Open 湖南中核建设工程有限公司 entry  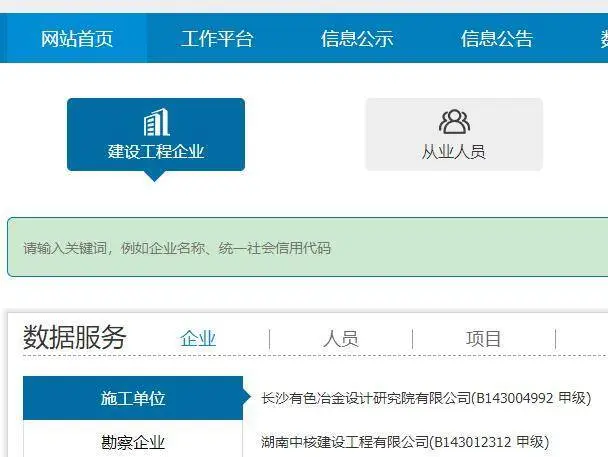(x=405, y=441)
